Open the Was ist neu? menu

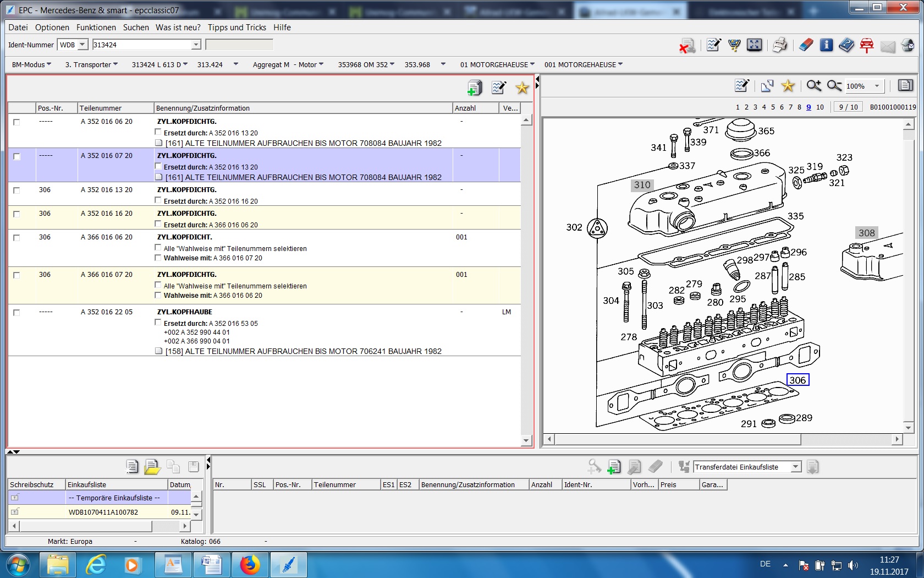click(x=178, y=28)
